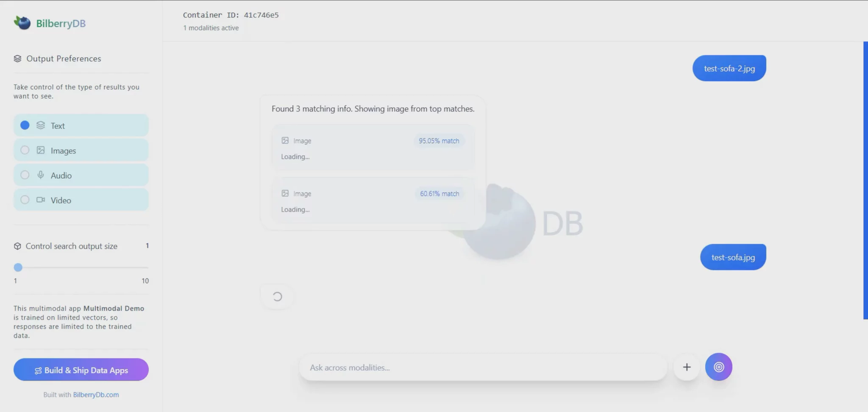Click the "Found 3 matching info" message text

373,109
